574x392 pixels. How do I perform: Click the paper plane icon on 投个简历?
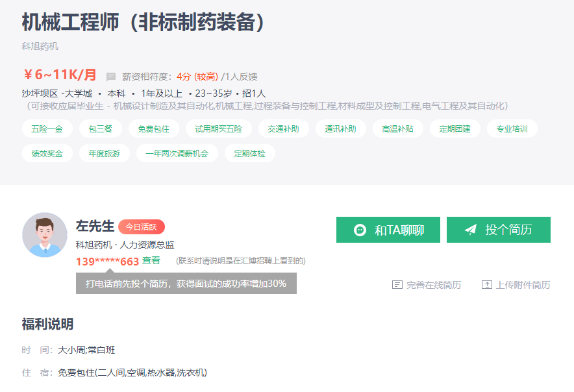coord(470,230)
